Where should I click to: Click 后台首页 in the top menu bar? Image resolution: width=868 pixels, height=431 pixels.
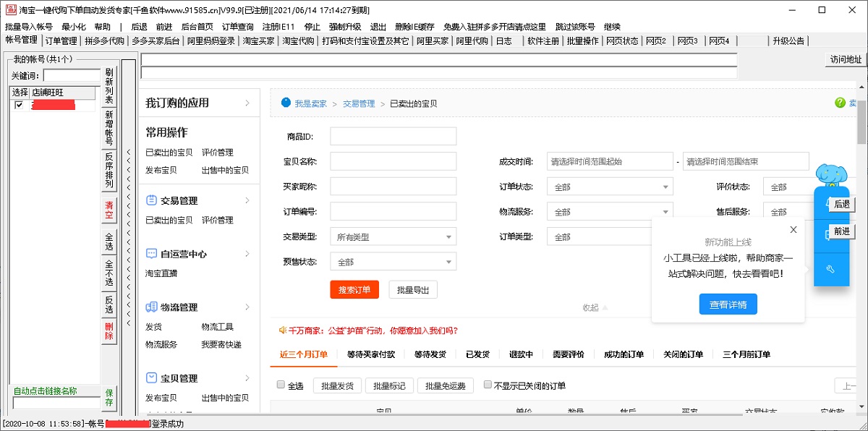pyautogui.click(x=197, y=27)
